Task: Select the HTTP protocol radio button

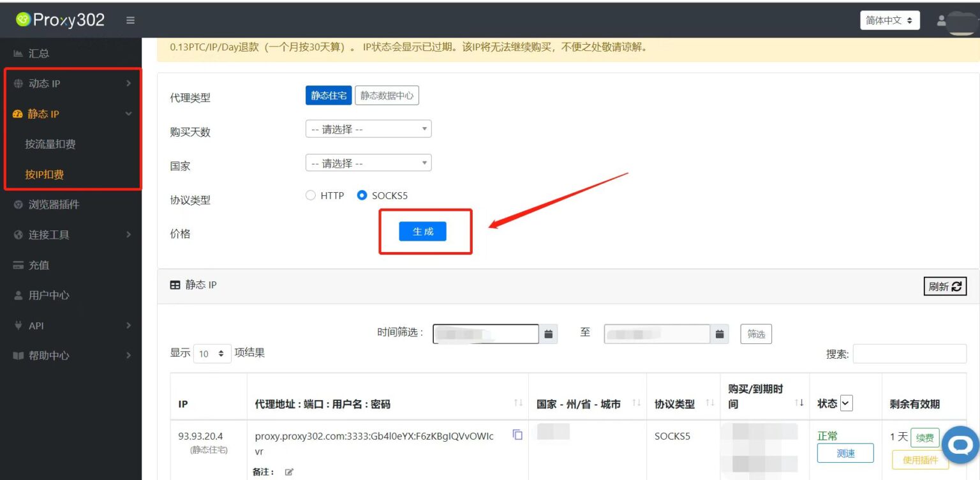Action: click(x=311, y=196)
